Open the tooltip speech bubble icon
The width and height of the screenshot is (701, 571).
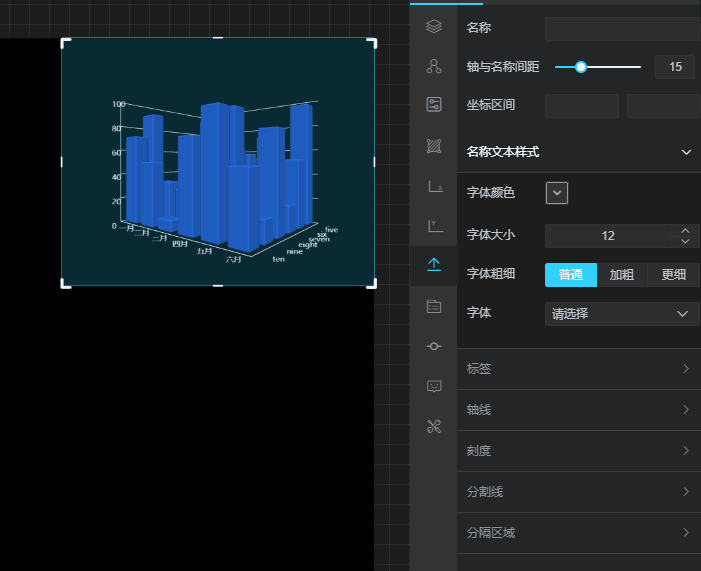[x=434, y=386]
